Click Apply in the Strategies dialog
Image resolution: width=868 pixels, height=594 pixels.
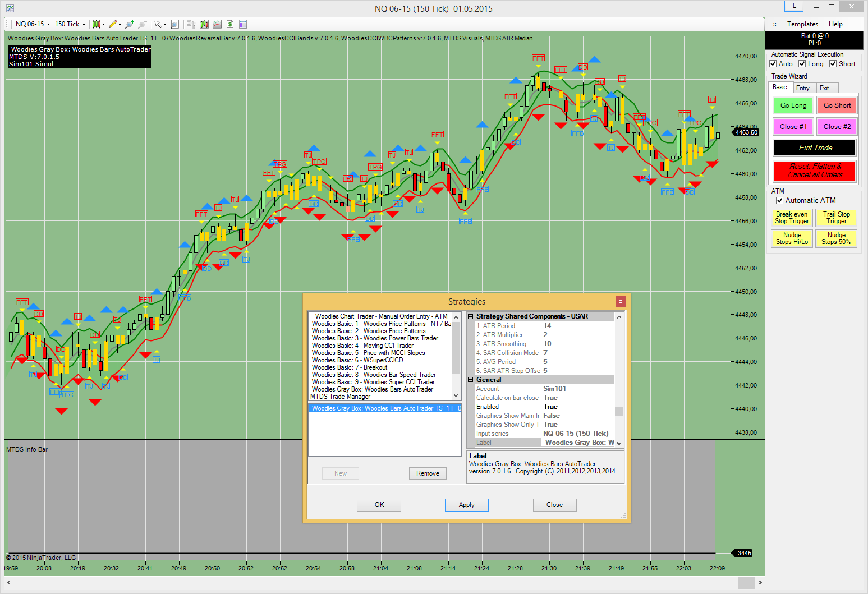(x=466, y=505)
